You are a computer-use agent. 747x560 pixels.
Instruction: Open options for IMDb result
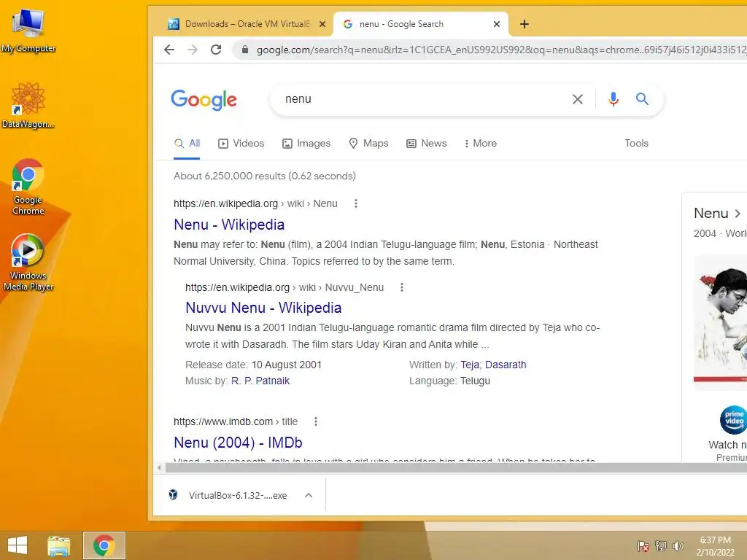click(316, 421)
